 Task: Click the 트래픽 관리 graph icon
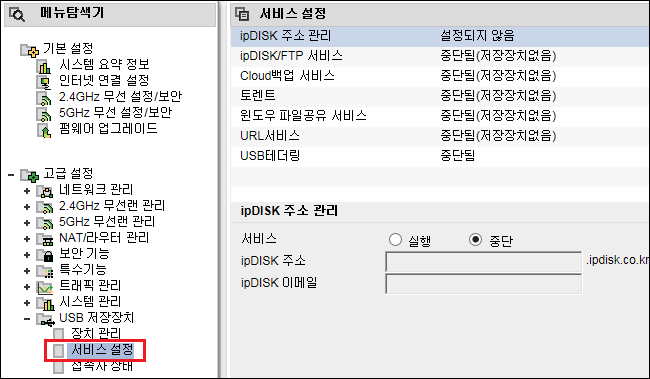(45, 287)
